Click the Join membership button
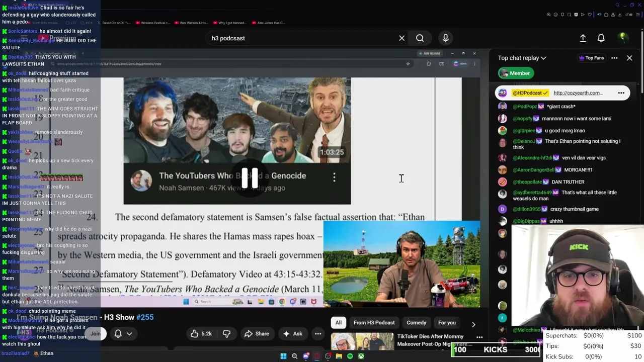 [96, 333]
